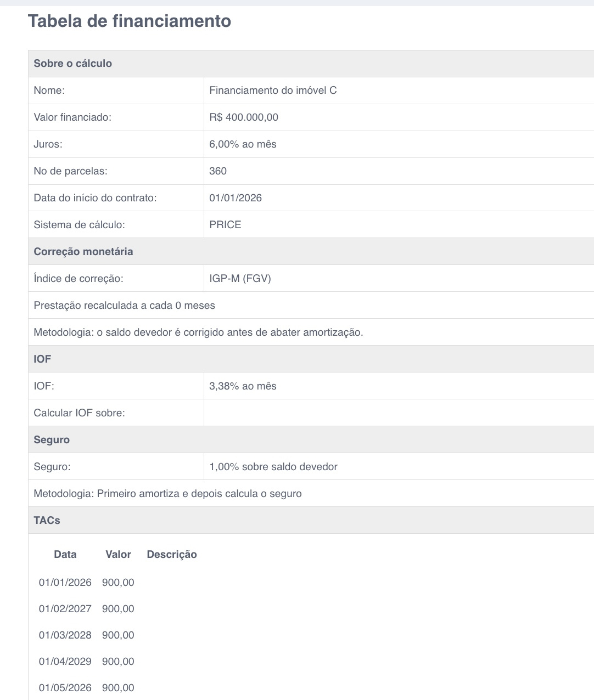Click the 360 installments value
Viewport: 594px width, 700px height.
[218, 171]
